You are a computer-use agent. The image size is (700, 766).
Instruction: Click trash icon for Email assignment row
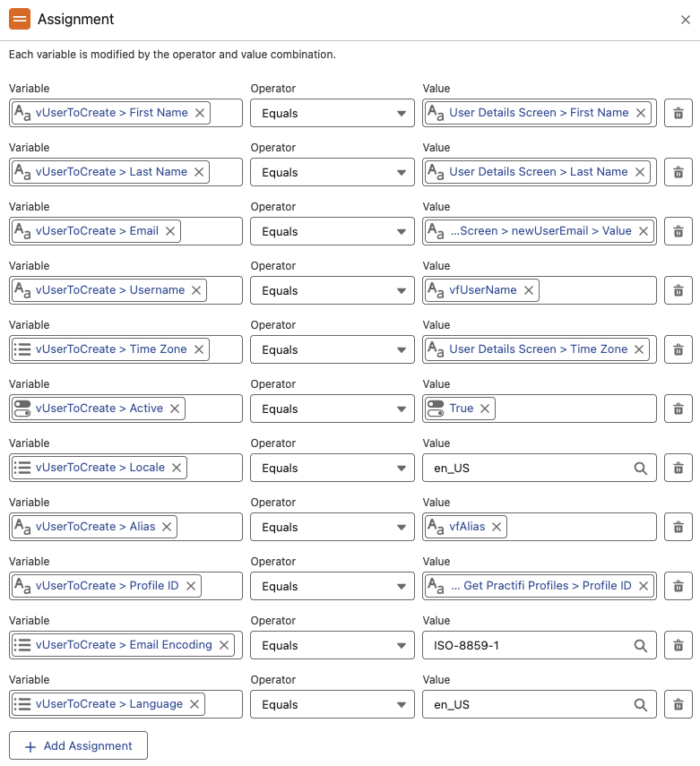point(678,231)
